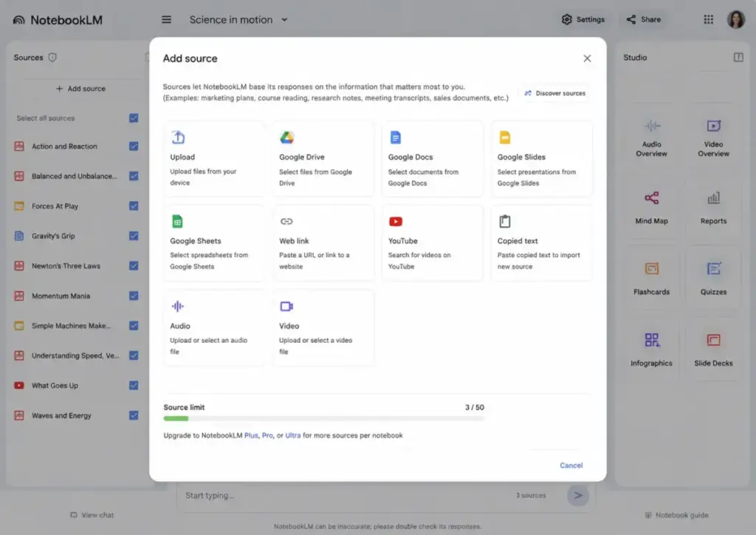Click Cancel in the dialog
This screenshot has width=756, height=535.
(571, 465)
